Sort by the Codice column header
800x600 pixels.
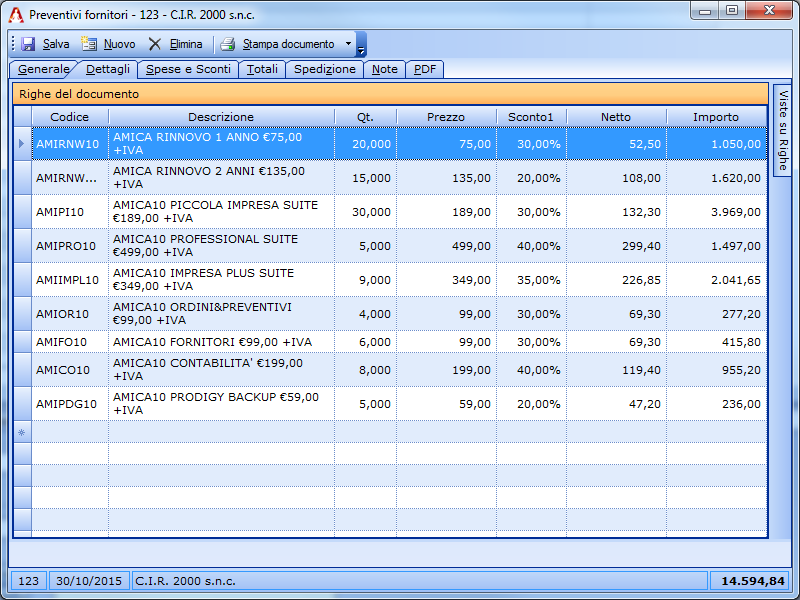(x=70, y=117)
